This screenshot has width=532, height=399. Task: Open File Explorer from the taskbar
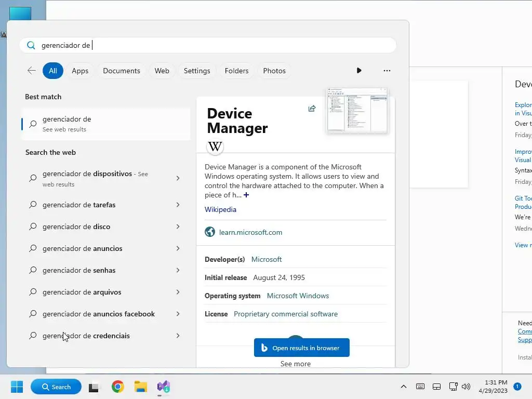click(x=140, y=387)
